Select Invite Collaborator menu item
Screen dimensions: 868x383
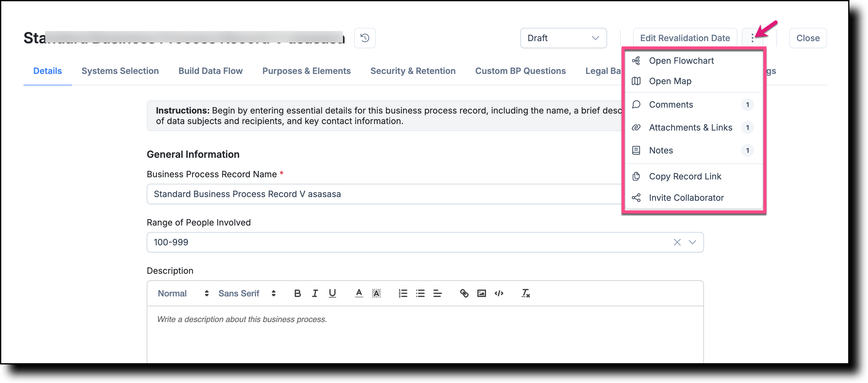(x=693, y=198)
